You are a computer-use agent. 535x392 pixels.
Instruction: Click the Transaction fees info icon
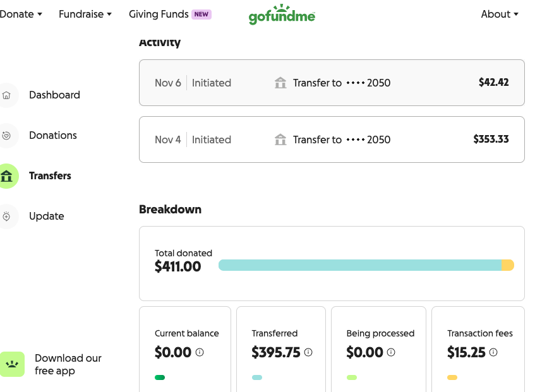tap(493, 352)
